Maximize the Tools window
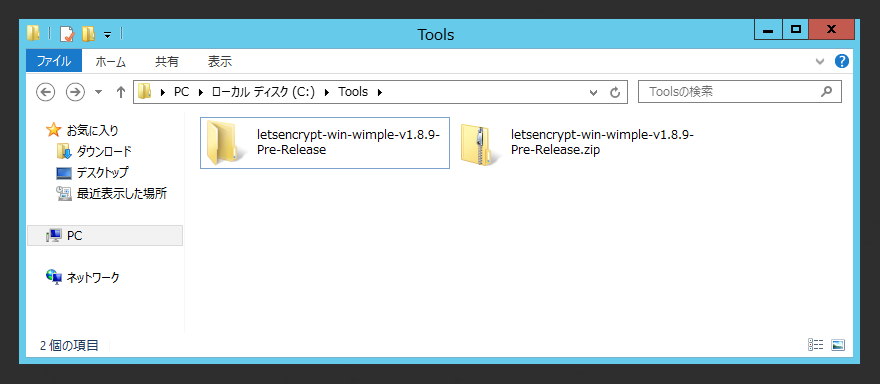The image size is (880, 384). click(795, 30)
